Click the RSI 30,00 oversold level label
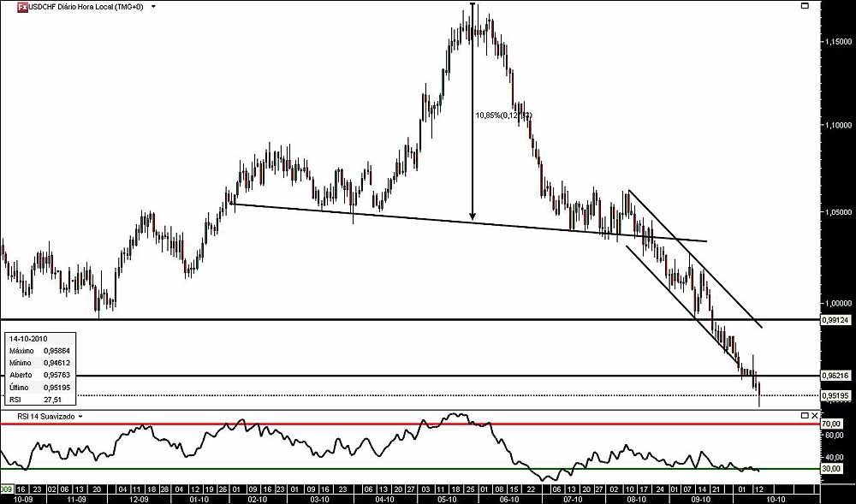The height and width of the screenshot is (504, 856). [829, 469]
